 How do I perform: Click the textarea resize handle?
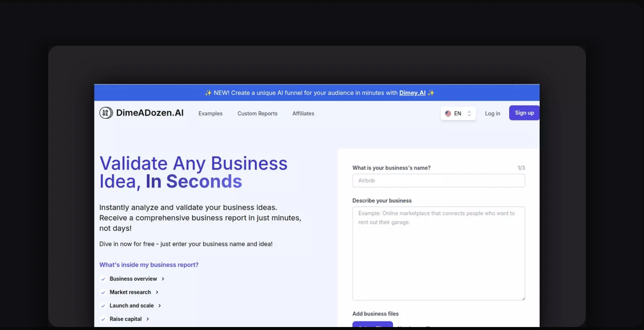click(522, 298)
